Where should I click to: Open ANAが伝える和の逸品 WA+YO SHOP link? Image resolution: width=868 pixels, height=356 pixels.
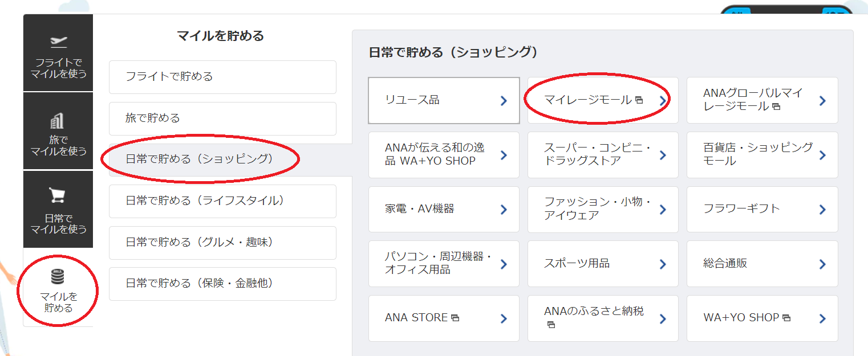pos(444,155)
